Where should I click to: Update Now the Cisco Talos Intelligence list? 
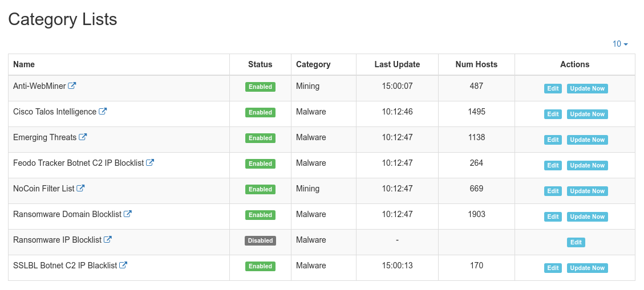(x=588, y=114)
